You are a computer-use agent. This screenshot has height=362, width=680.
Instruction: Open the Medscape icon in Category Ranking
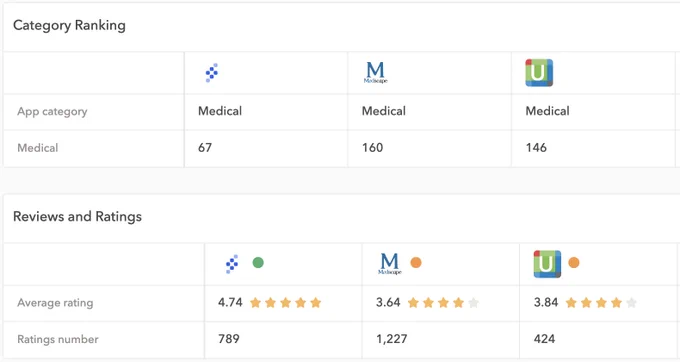coord(376,72)
